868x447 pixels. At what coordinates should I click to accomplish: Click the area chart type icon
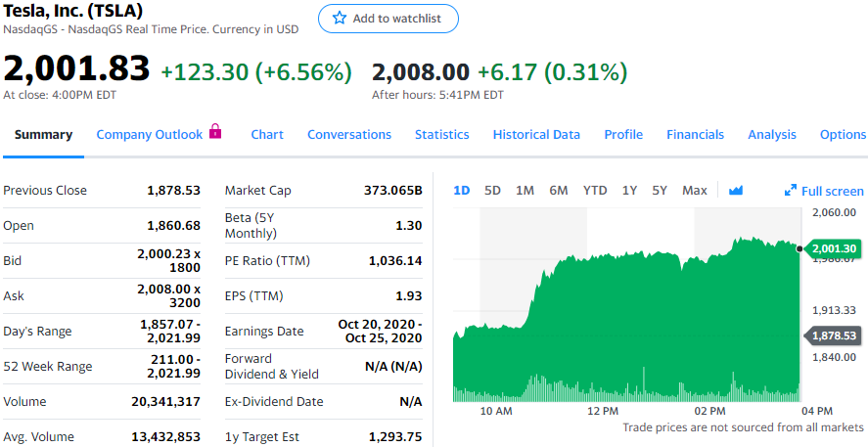(x=736, y=191)
